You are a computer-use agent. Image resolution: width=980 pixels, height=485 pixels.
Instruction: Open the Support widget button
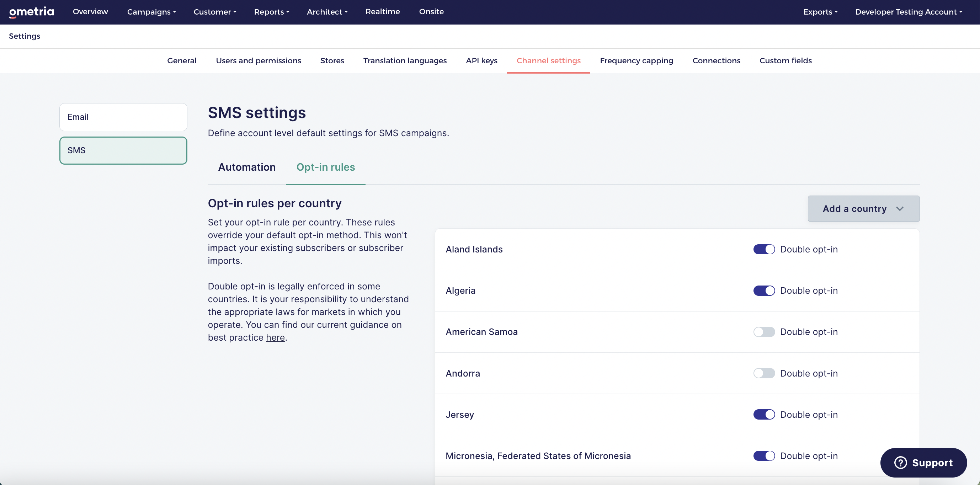923,463
